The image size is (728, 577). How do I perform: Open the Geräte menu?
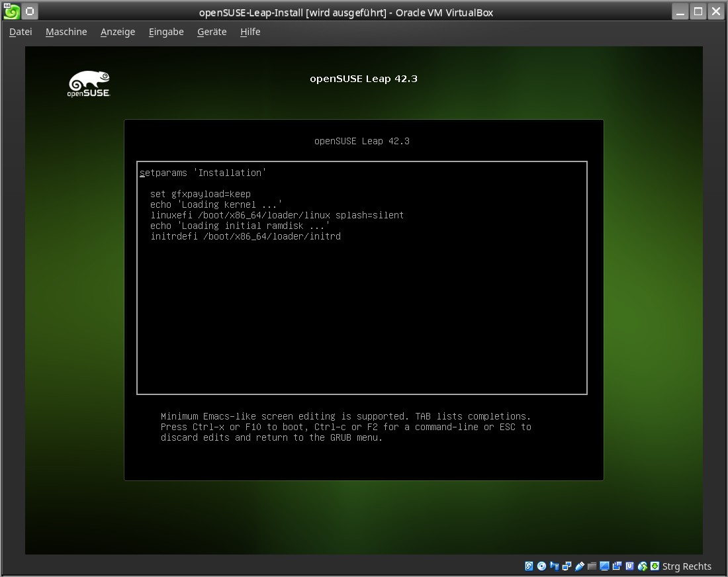pos(212,32)
